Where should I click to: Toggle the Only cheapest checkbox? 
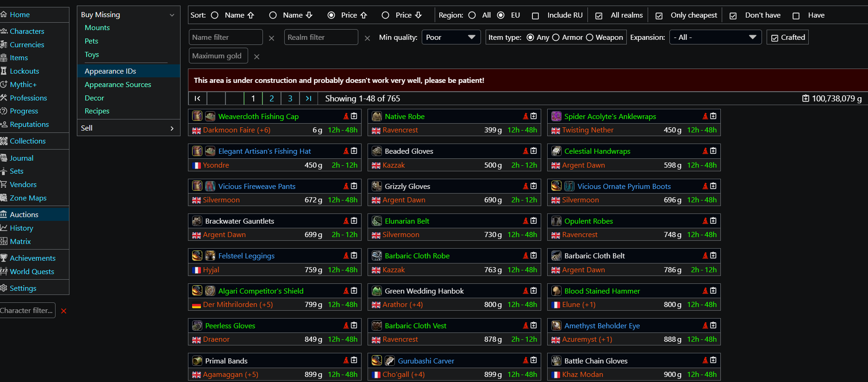pos(659,16)
